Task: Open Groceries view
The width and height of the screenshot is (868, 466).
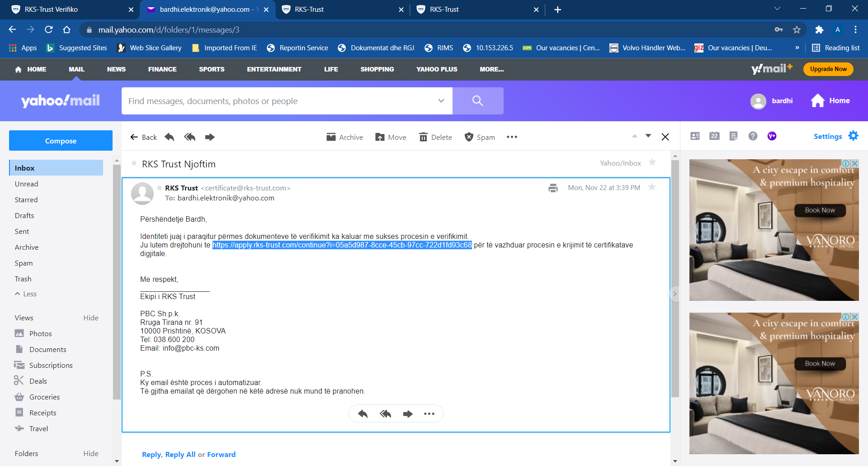Action: click(x=37, y=397)
